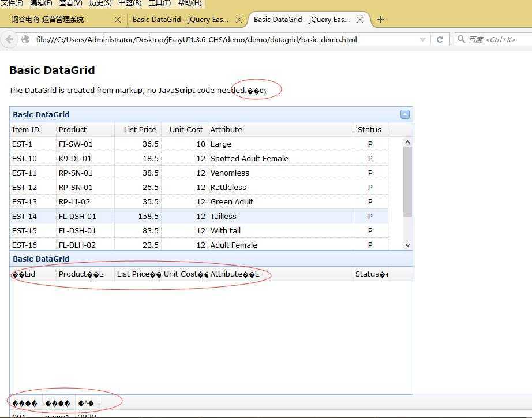
Task: Open the 书签(B) menu
Action: coord(130,3)
